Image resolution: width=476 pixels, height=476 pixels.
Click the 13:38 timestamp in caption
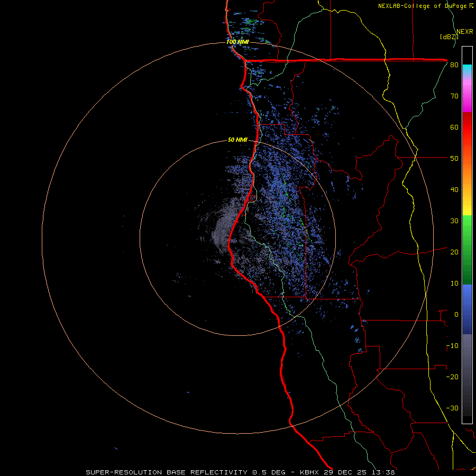click(383, 472)
